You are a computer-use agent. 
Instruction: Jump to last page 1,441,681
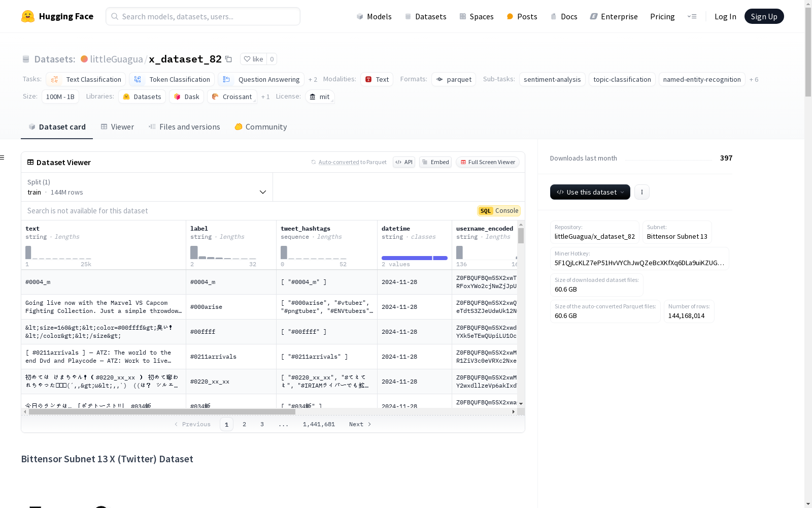pos(319,425)
